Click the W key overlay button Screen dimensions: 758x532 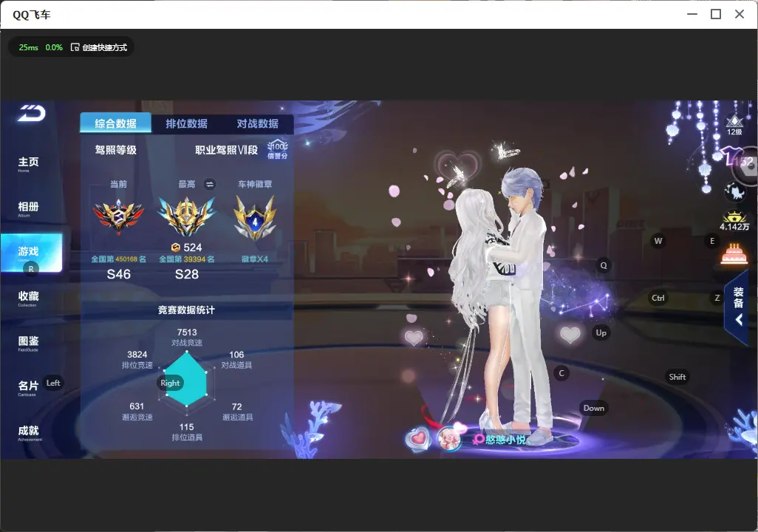658,241
